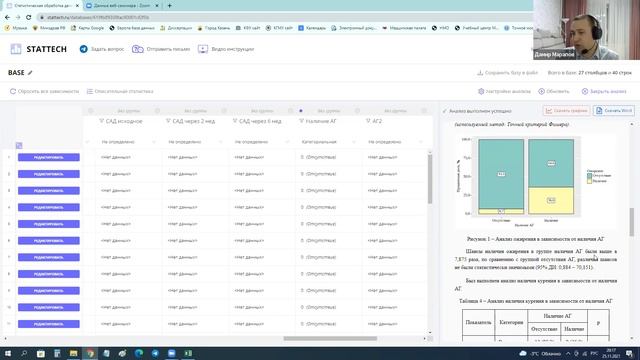Toggle selected group radio above Наличие АГ column
This screenshot has width=640, height=360.
[x=301, y=111]
